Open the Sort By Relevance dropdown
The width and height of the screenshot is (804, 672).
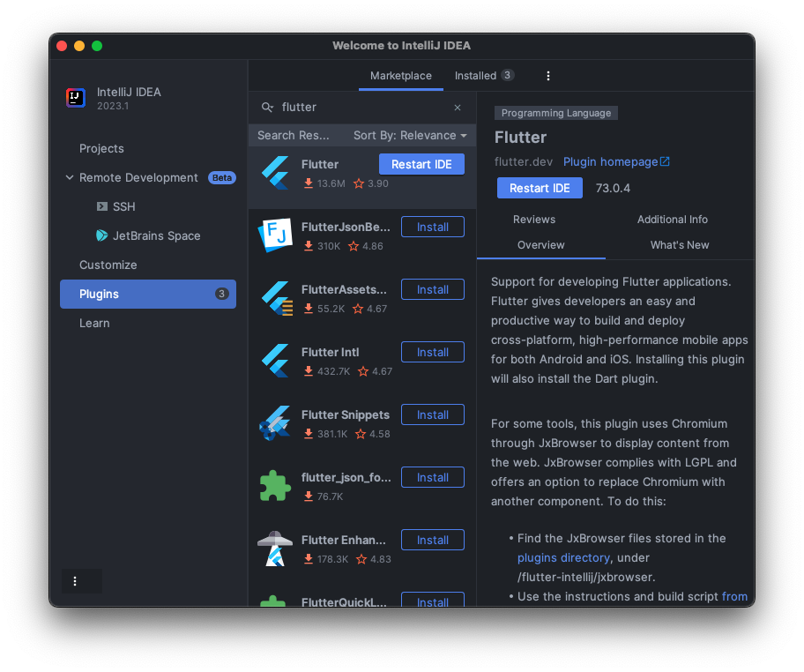[409, 135]
